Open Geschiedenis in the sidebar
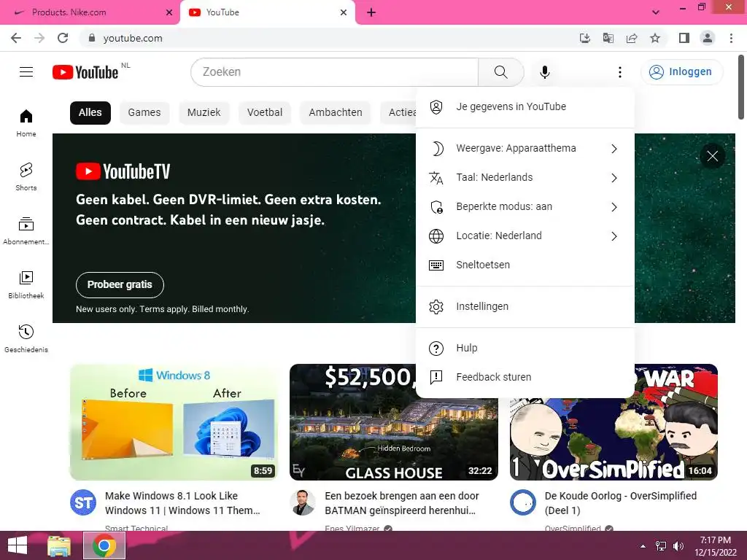This screenshot has width=747, height=560. pyautogui.click(x=26, y=338)
